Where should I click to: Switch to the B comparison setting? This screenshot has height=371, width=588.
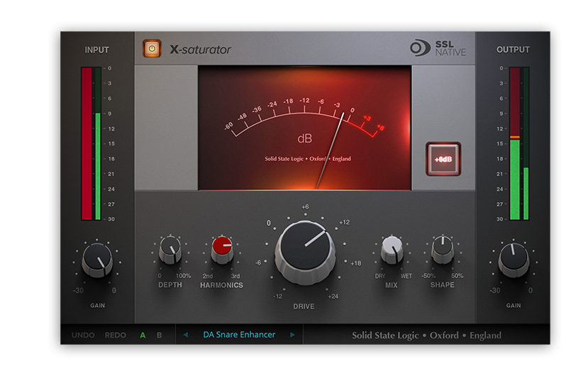(160, 335)
